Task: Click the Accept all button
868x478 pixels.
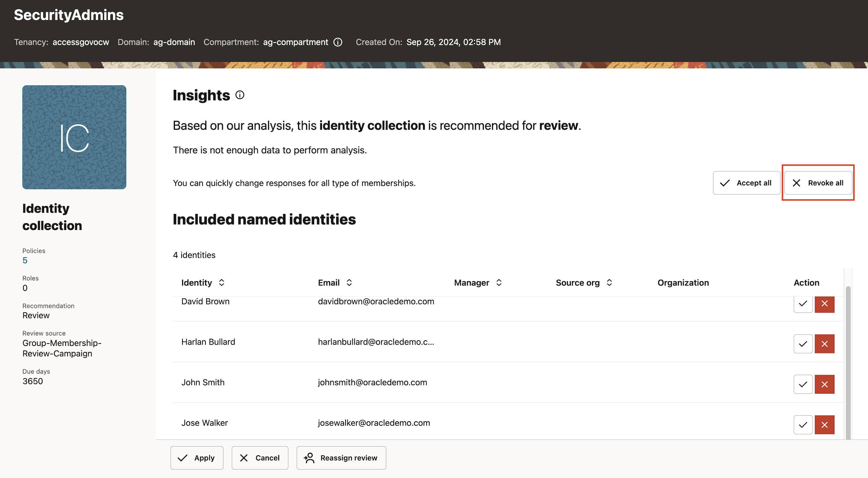Action: click(746, 183)
